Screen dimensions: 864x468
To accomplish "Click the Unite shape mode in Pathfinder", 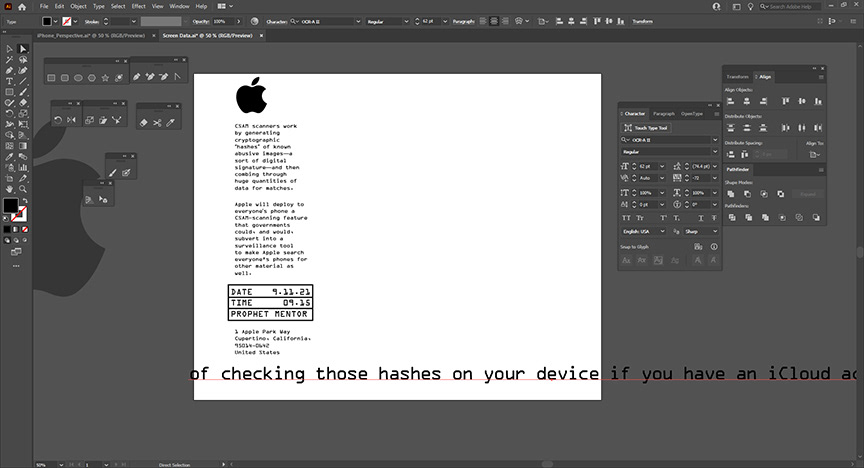I will click(x=731, y=194).
